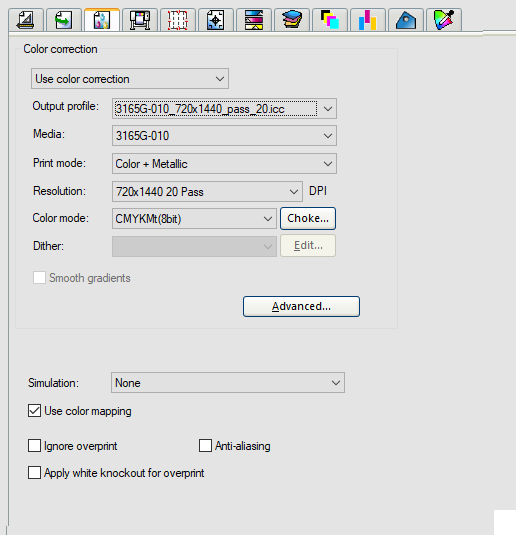Click the Choke... button
The image size is (516, 535).
(308, 218)
